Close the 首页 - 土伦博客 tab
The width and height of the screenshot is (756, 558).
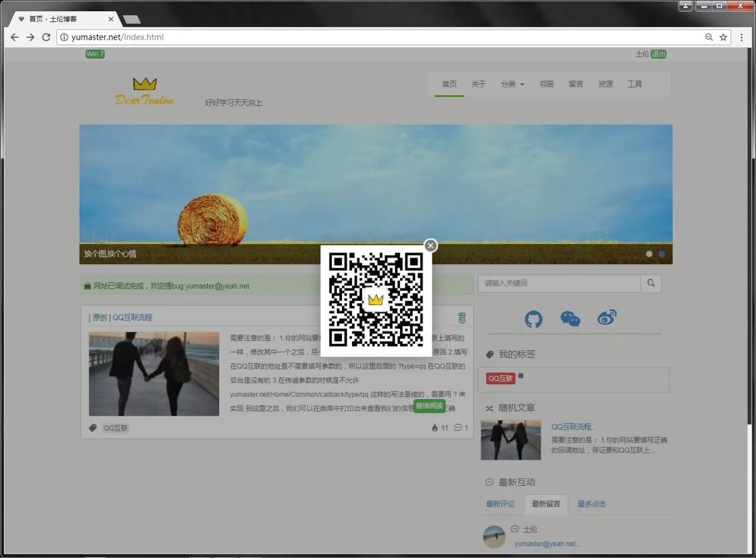(x=110, y=19)
